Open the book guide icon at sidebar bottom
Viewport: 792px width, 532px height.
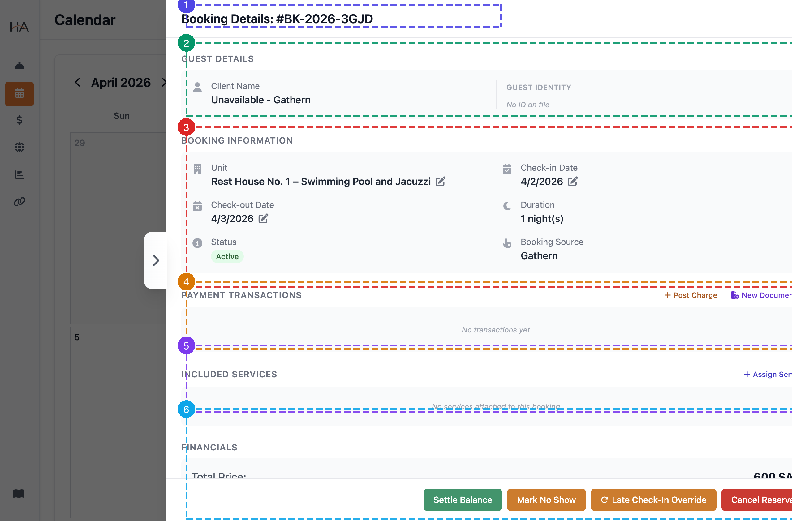pos(19,493)
